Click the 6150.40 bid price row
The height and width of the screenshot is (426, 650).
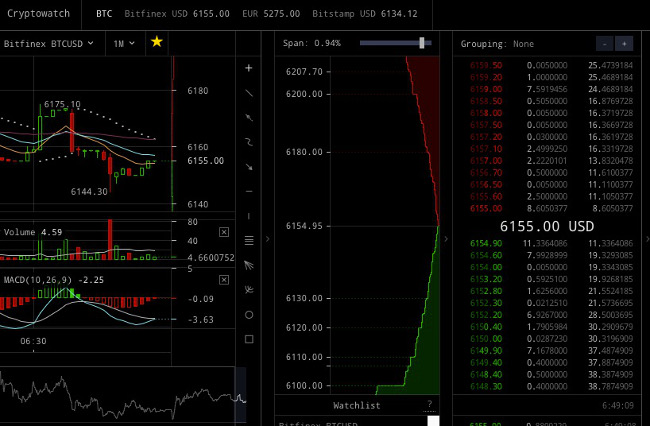coord(551,327)
